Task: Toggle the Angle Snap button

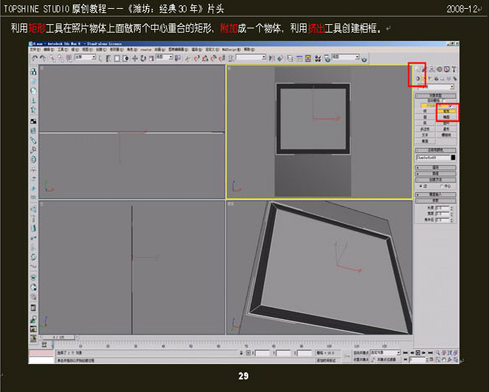Action: point(205,58)
